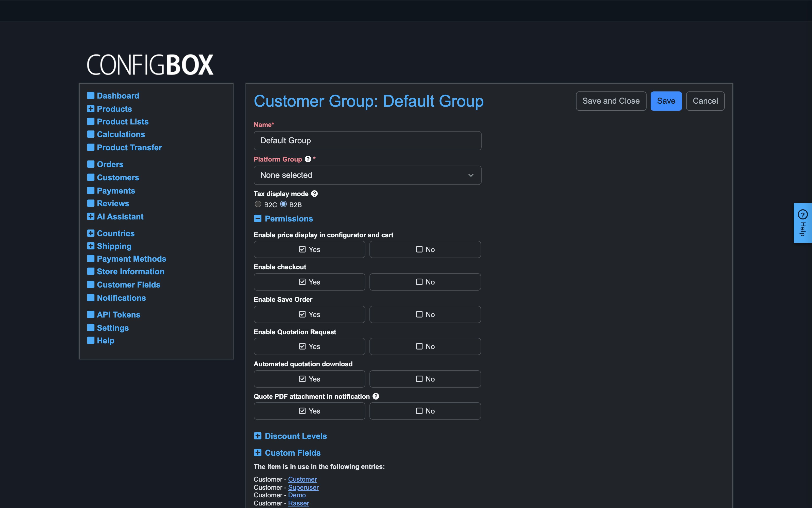
Task: Expand the AI Assistant plus icon
Action: tap(91, 216)
